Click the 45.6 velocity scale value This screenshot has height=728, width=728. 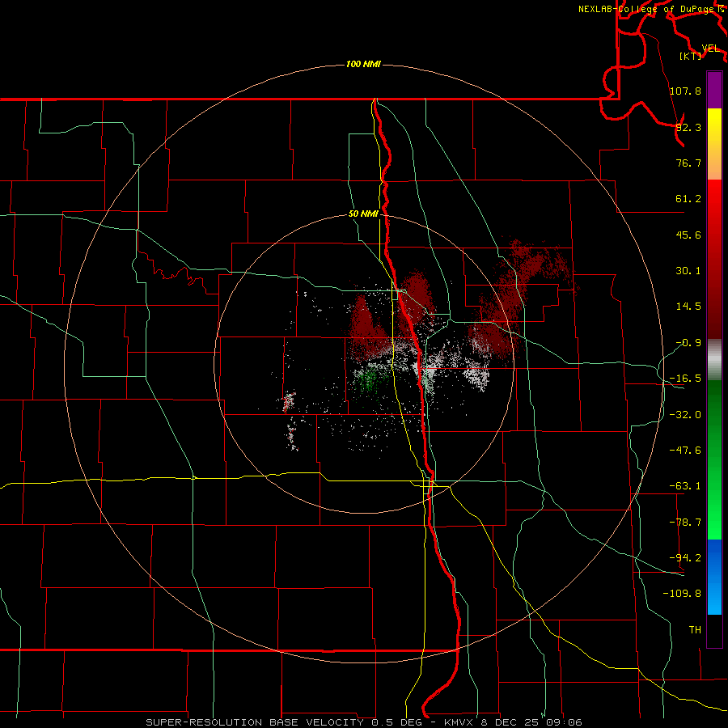pyautogui.click(x=688, y=235)
